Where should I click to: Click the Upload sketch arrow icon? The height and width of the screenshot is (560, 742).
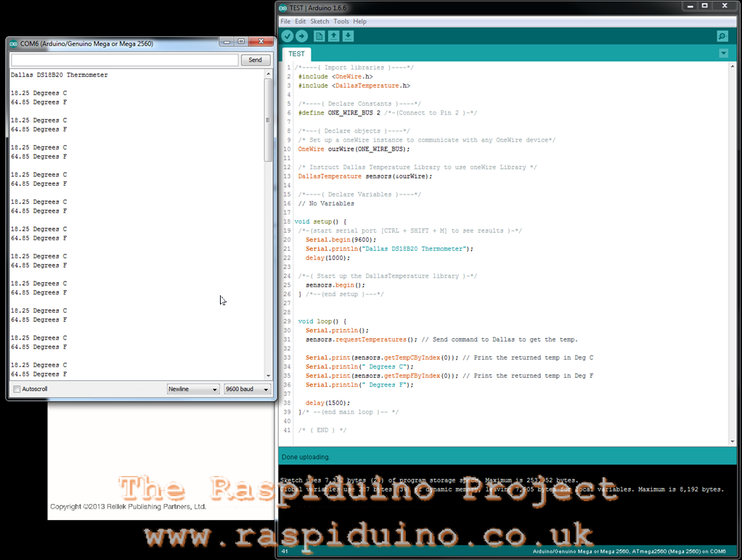301,36
